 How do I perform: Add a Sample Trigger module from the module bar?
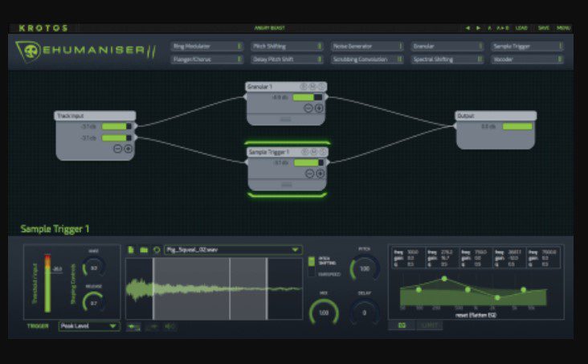point(527,46)
